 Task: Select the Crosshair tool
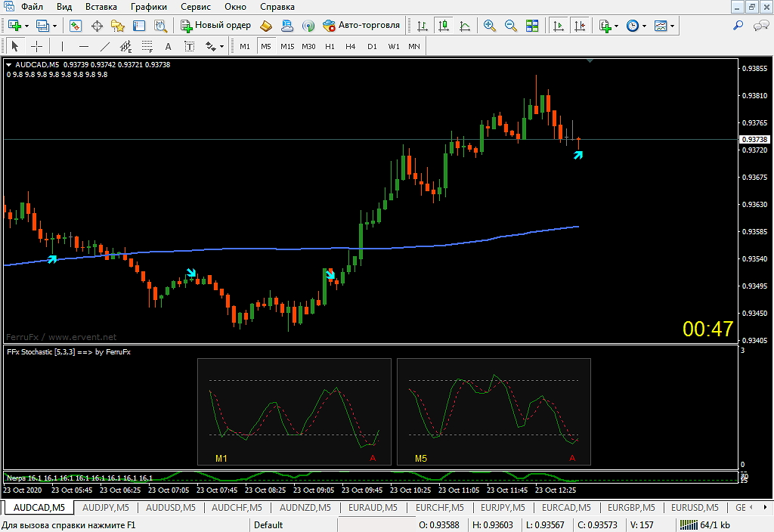(36, 46)
